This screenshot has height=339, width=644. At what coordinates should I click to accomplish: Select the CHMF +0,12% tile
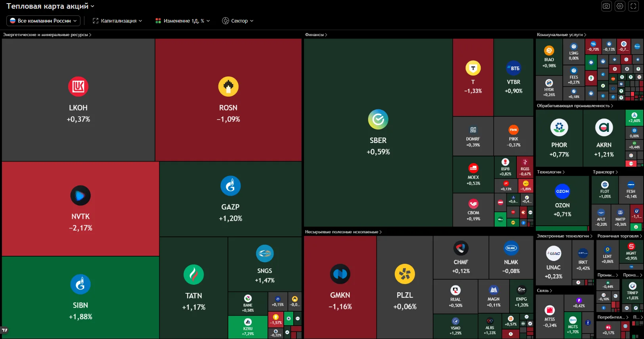(x=461, y=257)
